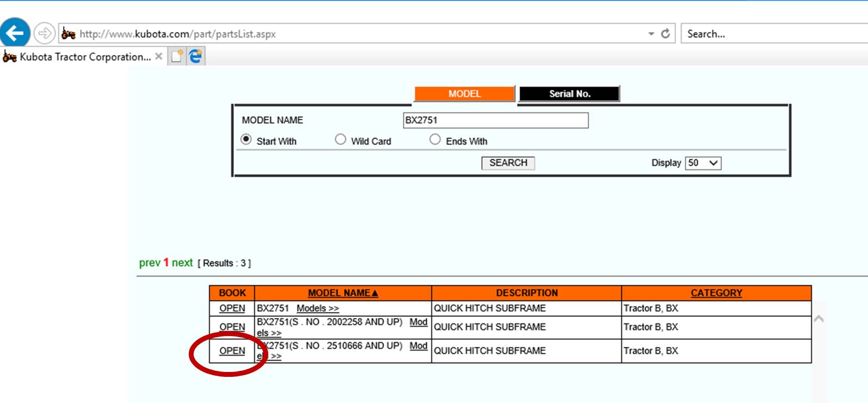Sort by MODEL NAME column header
The height and width of the screenshot is (403, 868).
pos(343,293)
